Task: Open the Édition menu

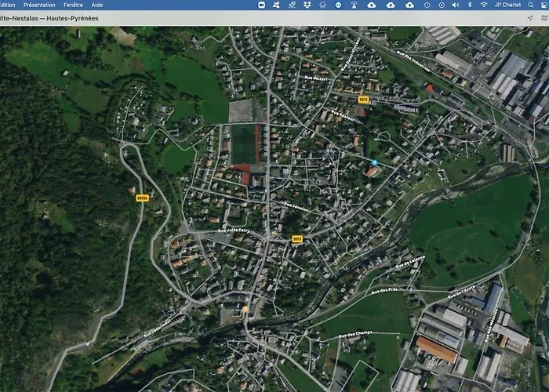Action: tap(7, 5)
